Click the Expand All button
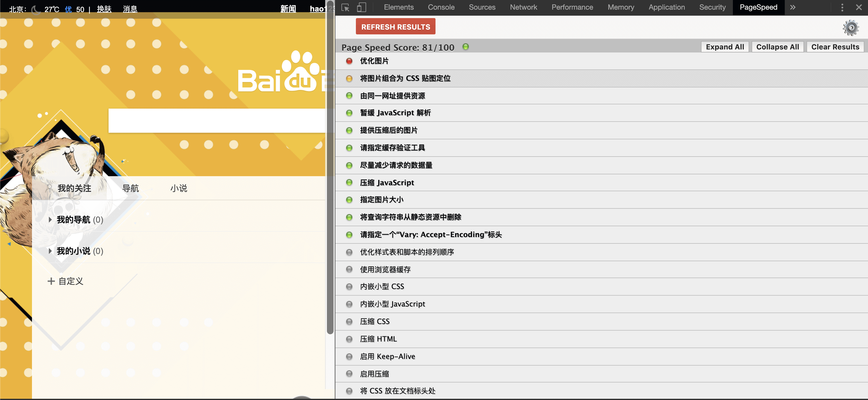Screen dimensions: 868x400 click(725, 47)
